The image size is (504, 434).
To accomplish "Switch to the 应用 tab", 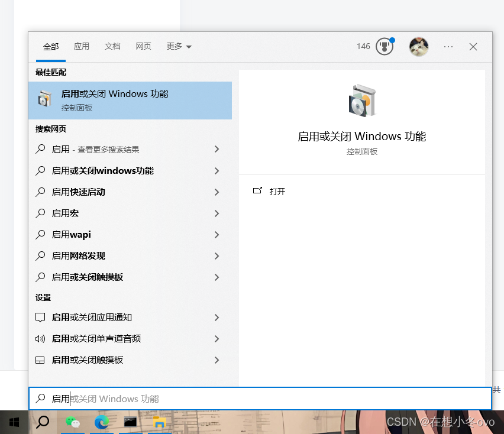I will point(81,46).
